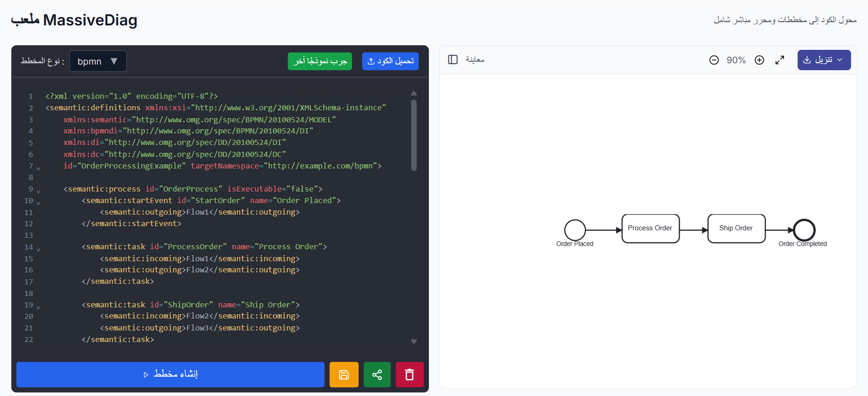The width and height of the screenshot is (868, 396).
Task: Collapse code fold arrow on line 7
Action: [x=38, y=168]
